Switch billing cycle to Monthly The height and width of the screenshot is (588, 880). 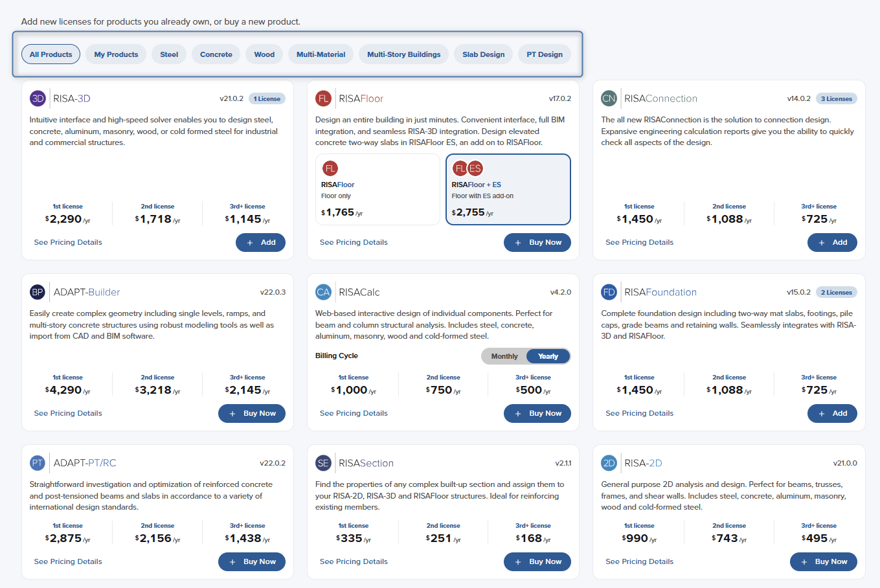(x=504, y=356)
